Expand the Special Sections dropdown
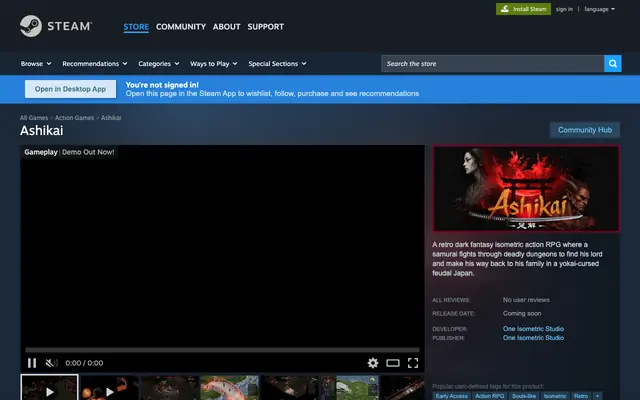The height and width of the screenshot is (400, 640). [277, 64]
